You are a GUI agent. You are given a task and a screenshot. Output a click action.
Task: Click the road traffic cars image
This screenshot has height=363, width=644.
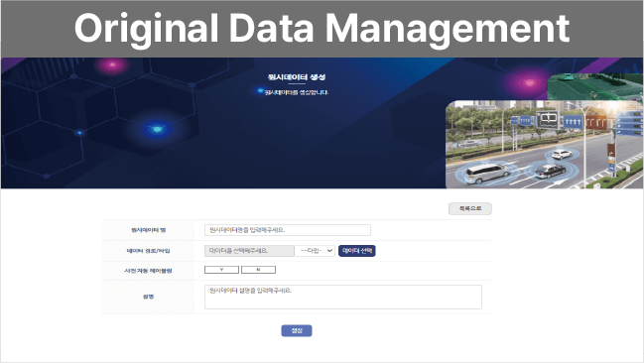click(544, 145)
